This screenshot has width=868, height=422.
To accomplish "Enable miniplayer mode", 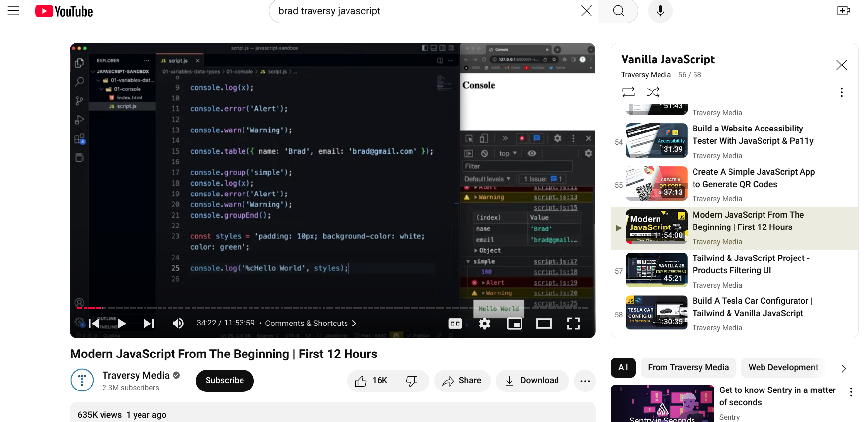I will pos(515,324).
